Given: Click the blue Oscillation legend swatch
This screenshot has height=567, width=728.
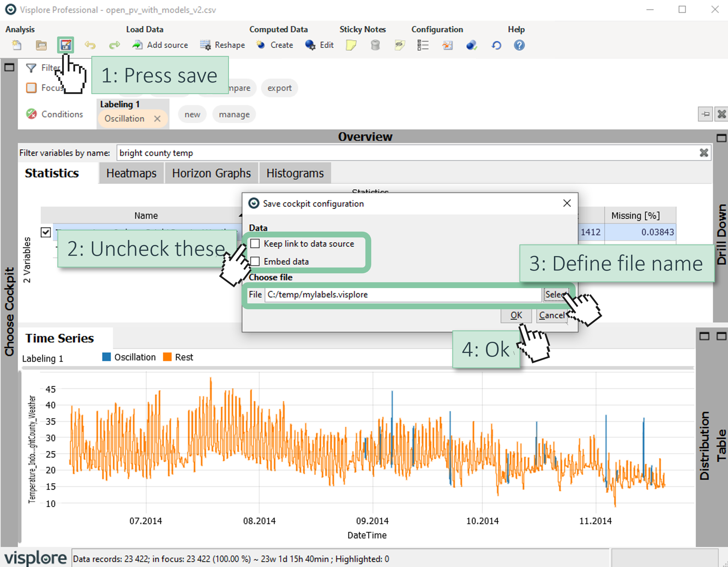Looking at the screenshot, I should click(106, 357).
